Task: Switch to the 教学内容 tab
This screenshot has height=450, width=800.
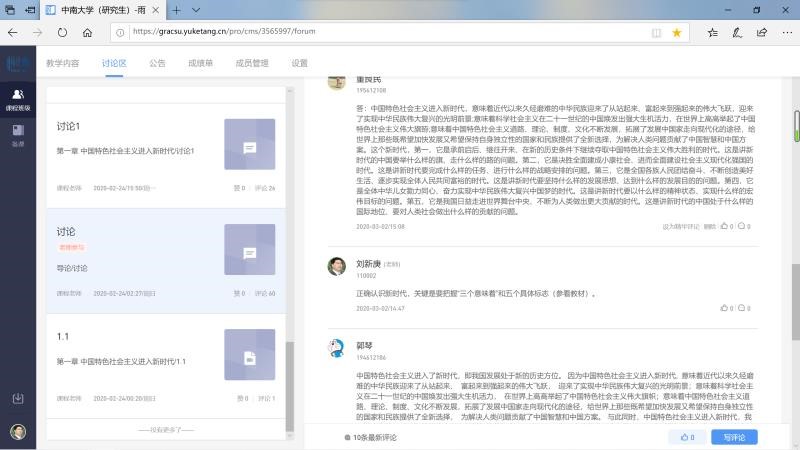Action: [62, 63]
